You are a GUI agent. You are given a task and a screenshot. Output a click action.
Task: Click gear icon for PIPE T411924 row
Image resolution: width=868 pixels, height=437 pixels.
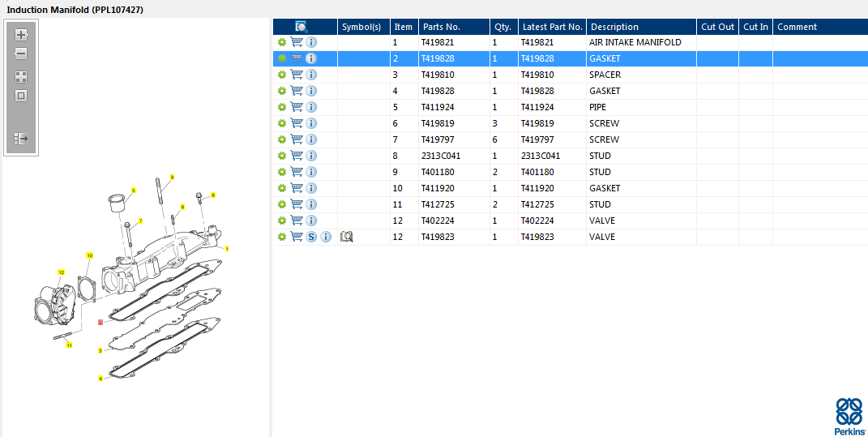282,107
